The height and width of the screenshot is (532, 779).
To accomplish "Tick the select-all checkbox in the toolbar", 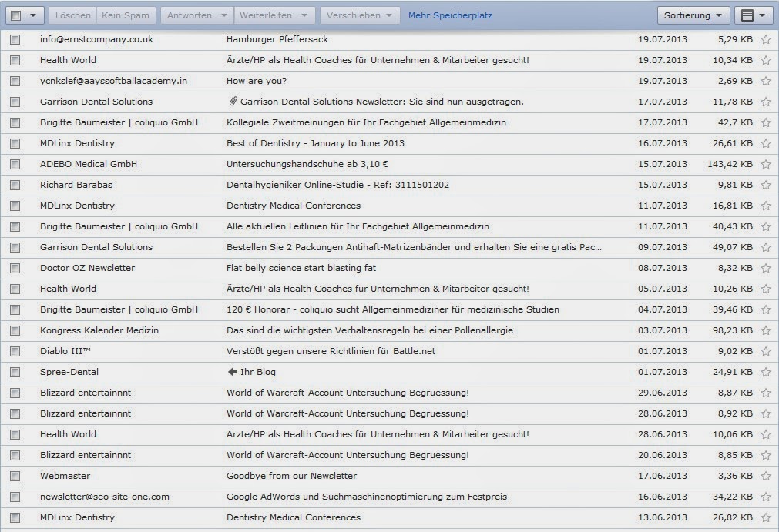I will (x=16, y=15).
